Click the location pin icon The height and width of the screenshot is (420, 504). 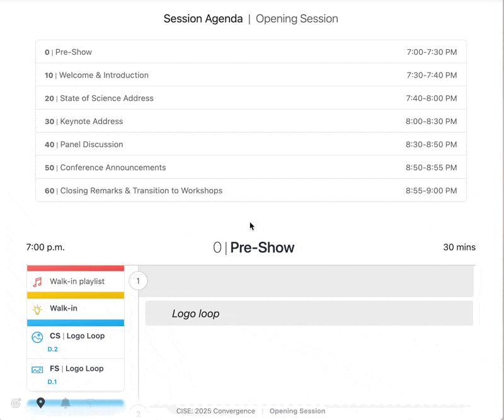point(41,403)
